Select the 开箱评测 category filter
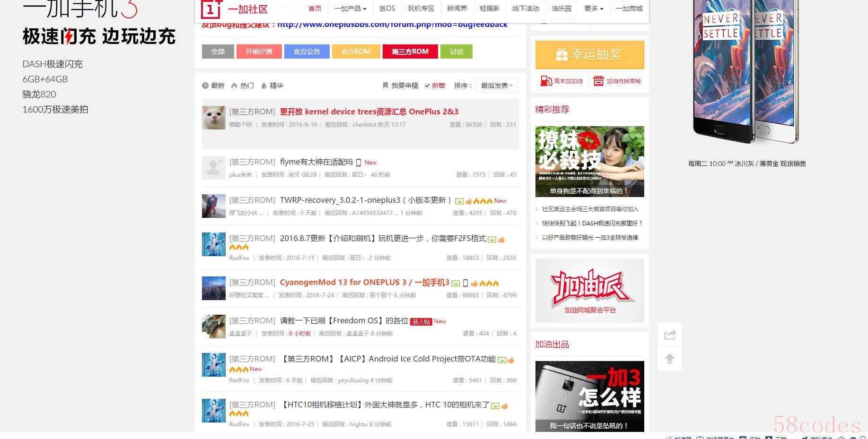This screenshot has height=439, width=868. coord(259,52)
